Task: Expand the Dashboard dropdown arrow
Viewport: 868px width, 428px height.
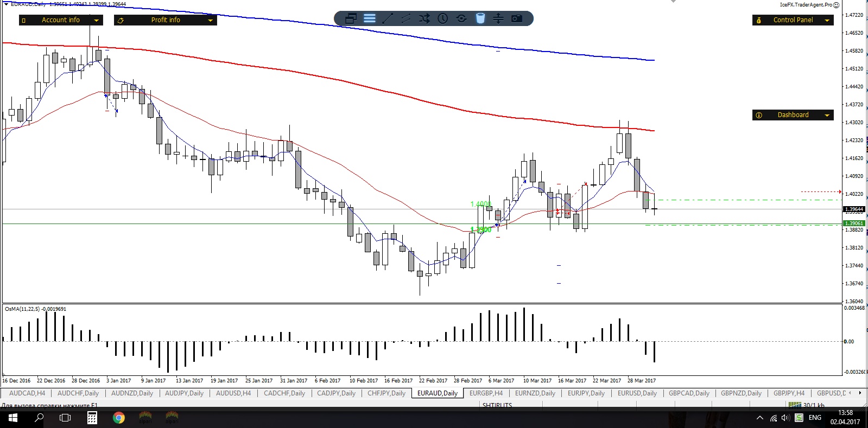Action: click(827, 115)
